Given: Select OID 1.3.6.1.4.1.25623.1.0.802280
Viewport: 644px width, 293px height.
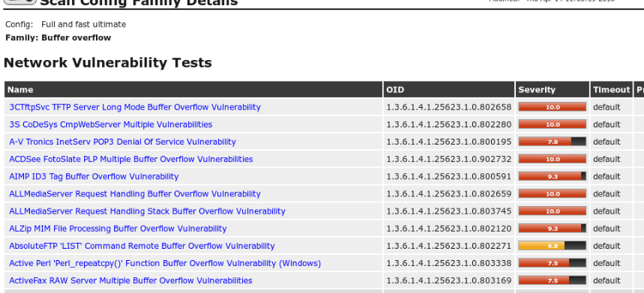Looking at the screenshot, I should click(449, 124).
